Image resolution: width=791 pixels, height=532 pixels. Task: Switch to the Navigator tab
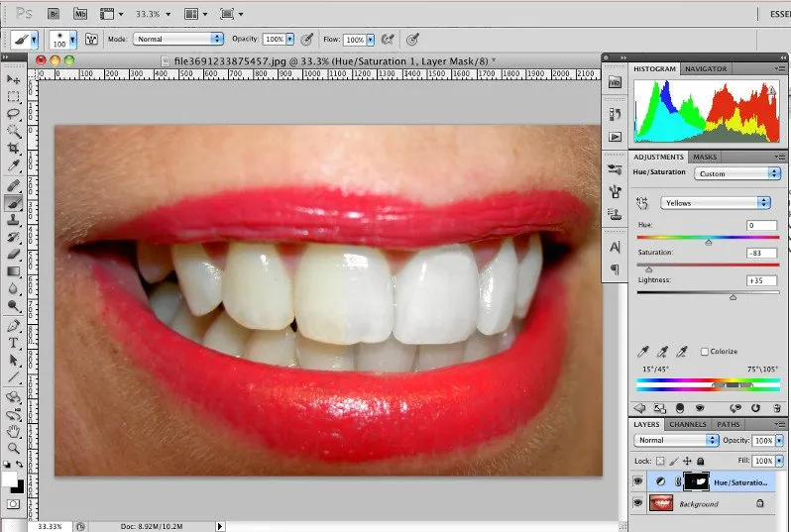tap(705, 68)
